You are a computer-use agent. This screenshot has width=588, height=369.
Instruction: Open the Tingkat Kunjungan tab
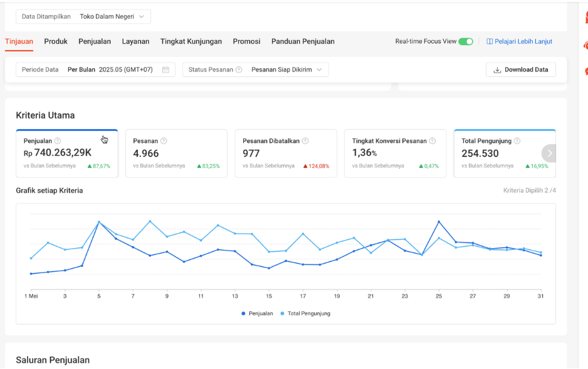click(x=191, y=41)
